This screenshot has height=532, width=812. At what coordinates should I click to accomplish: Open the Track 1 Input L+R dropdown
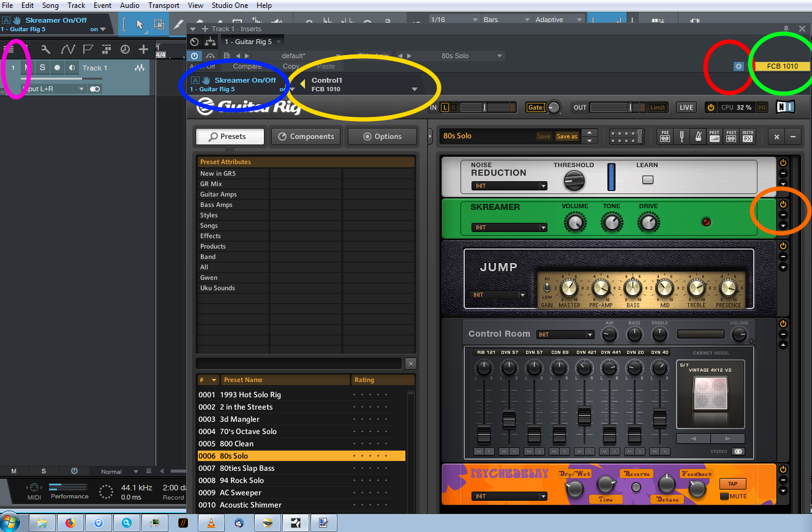click(54, 89)
